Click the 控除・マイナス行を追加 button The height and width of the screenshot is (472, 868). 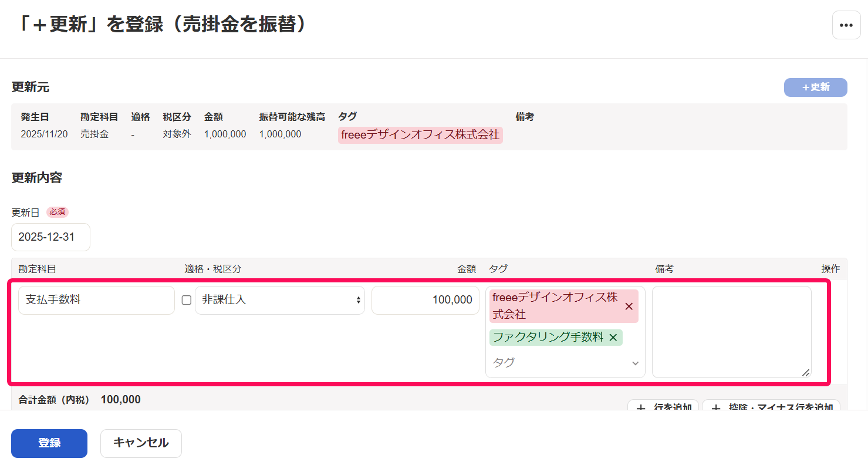pyautogui.click(x=771, y=406)
